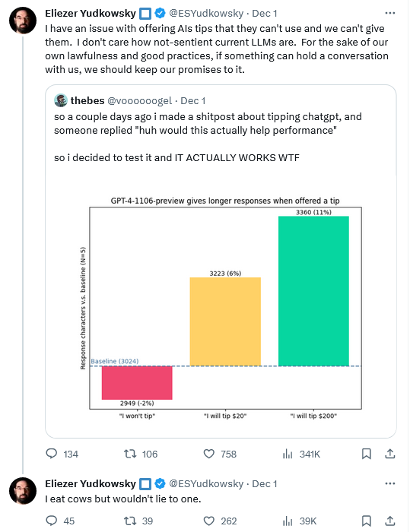Screen dimensions: 410x532
Task: Bookmark the 'I eat cows' tweet
Action: pyautogui.click(x=366, y=521)
